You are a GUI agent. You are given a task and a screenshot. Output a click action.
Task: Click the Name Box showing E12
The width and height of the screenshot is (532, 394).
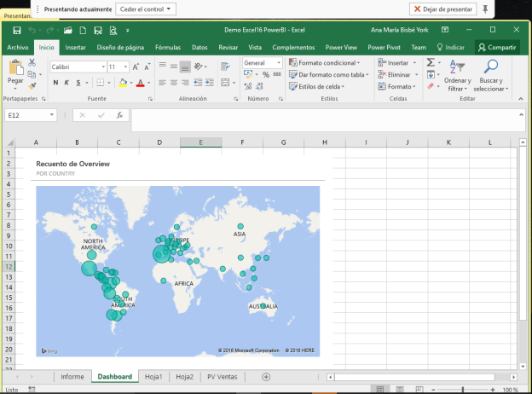(x=26, y=114)
